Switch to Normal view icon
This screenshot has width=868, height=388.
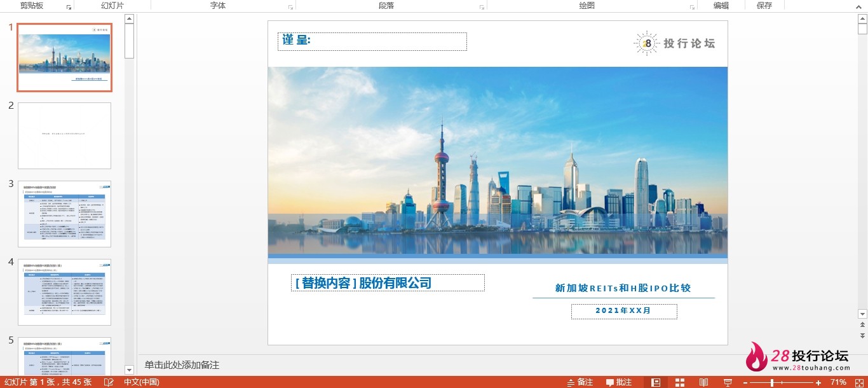click(x=656, y=382)
